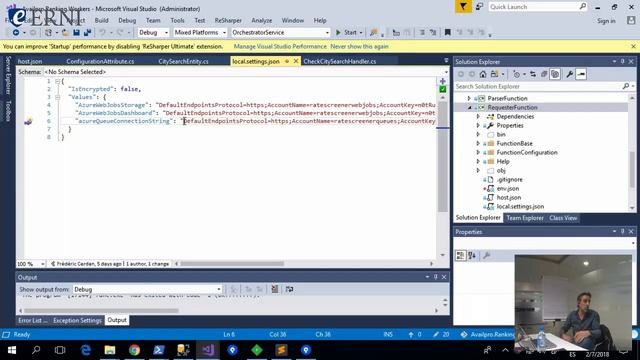Click Never show this again link
Screen dimensions: 640x360
pos(359,47)
